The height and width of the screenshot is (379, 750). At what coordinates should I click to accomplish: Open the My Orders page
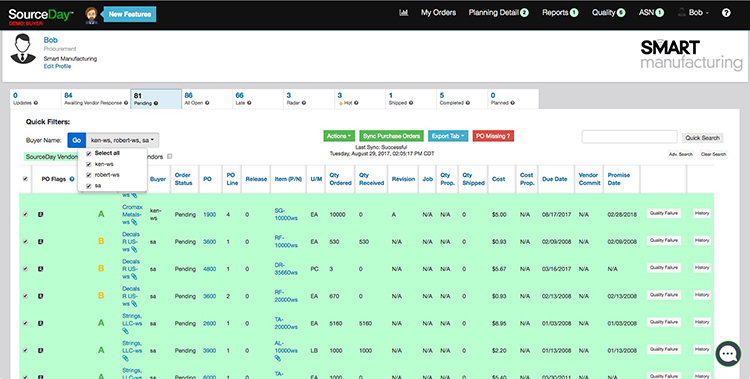[x=438, y=13]
